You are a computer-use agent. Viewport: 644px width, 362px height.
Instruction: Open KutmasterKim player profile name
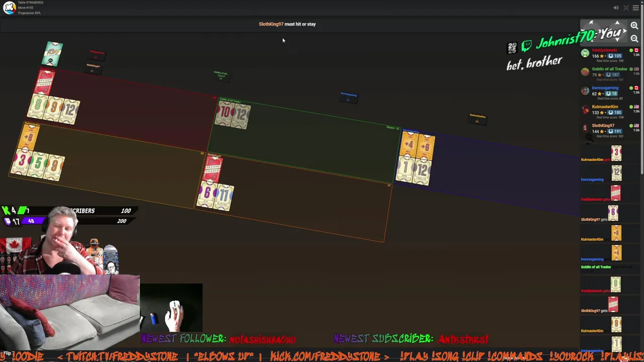coord(604,107)
